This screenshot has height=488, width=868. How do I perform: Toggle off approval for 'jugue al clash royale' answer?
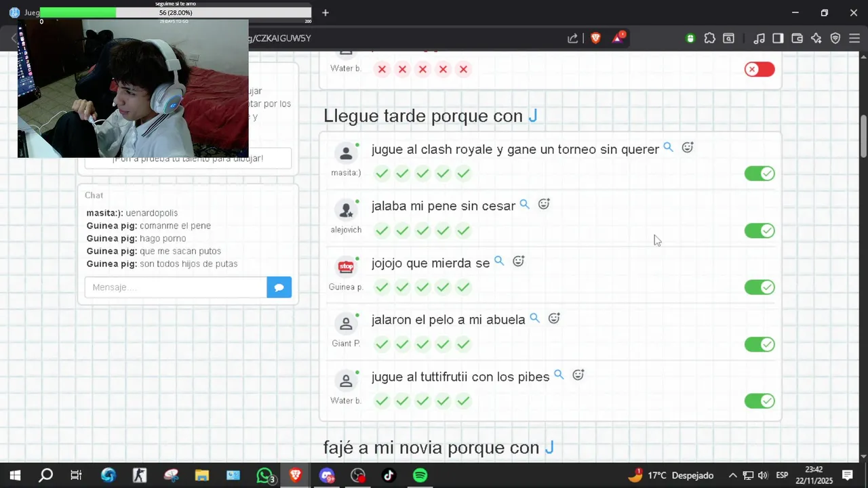click(x=759, y=174)
